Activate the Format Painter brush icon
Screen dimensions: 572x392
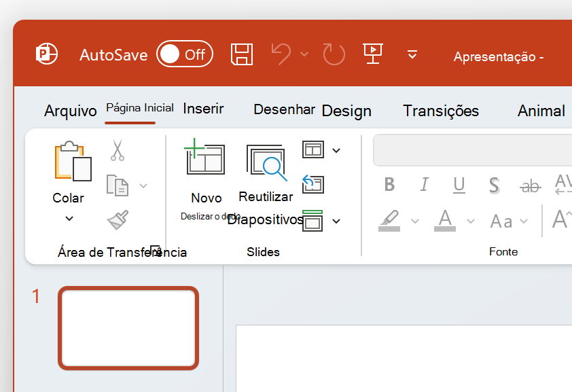118,219
